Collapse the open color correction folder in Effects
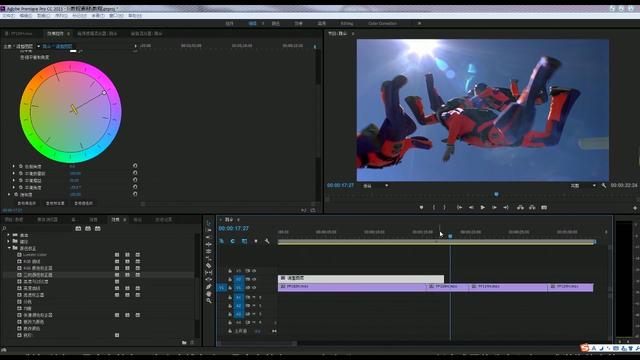 tap(9, 248)
